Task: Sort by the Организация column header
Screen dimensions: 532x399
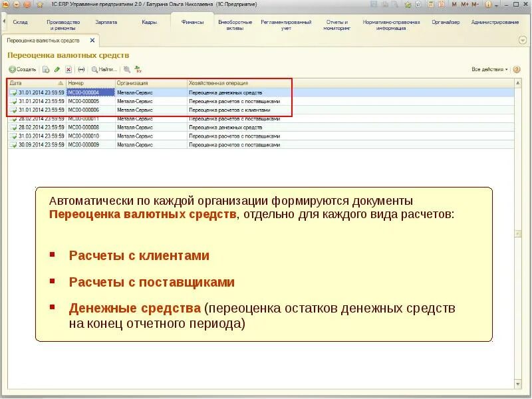Action: pos(151,83)
